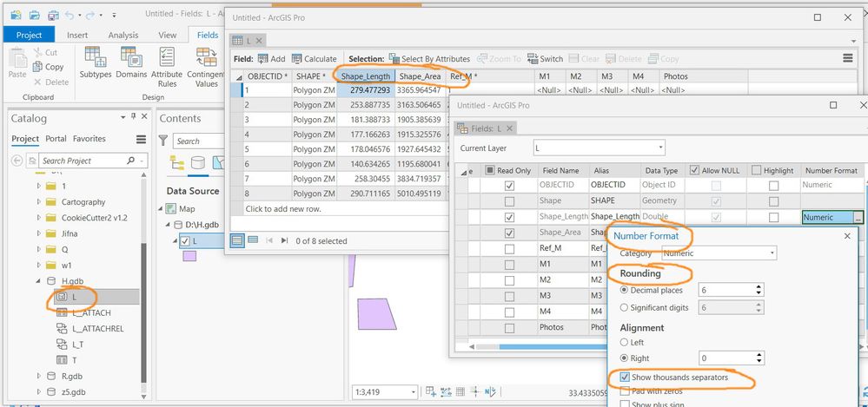
Task: Click the New Project icon in quick access toolbar
Action: click(16, 15)
